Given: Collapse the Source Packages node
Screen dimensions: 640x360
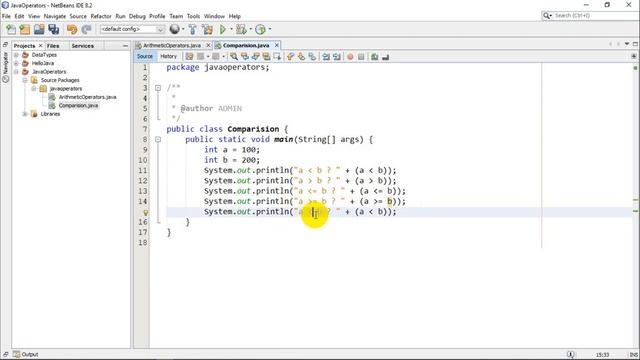Looking at the screenshot, I should pyautogui.click(x=25, y=80).
